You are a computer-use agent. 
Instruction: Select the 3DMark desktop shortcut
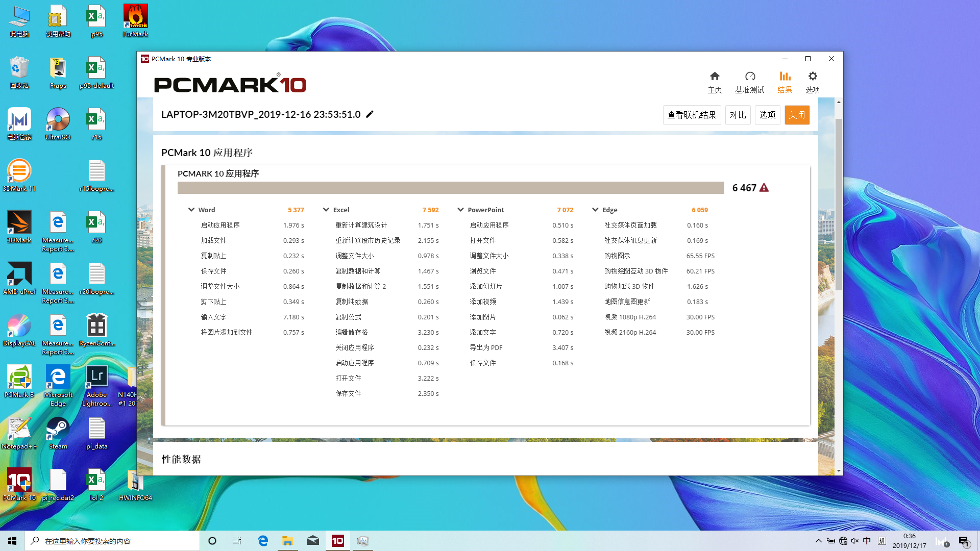pos(19,228)
